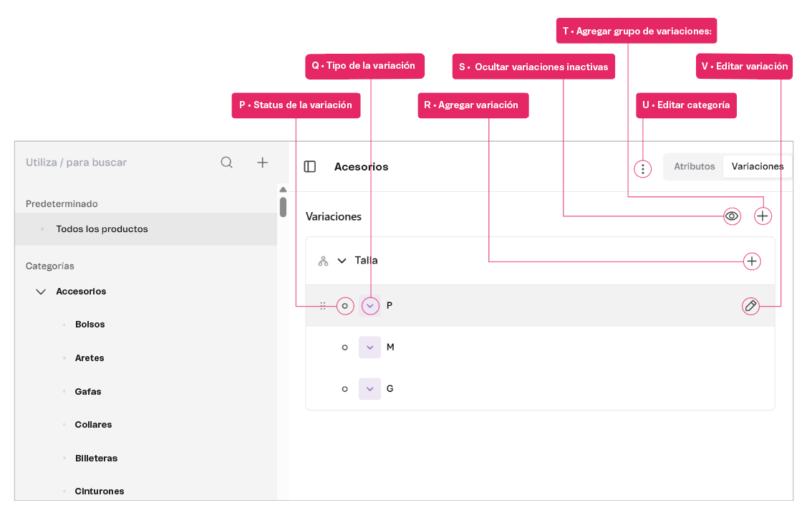
Task: Click the search magnifier icon in sidebar
Action: [x=226, y=163]
